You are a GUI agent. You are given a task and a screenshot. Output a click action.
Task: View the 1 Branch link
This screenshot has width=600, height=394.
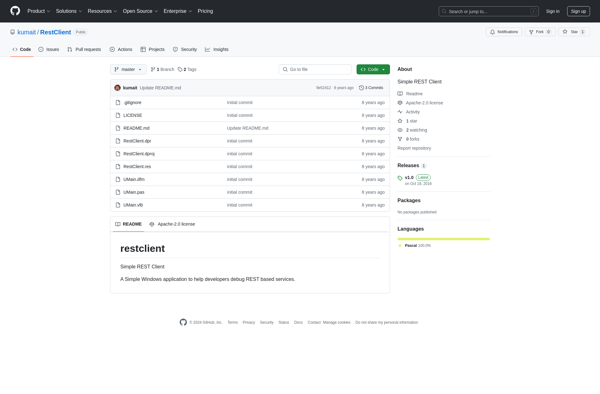(x=162, y=69)
